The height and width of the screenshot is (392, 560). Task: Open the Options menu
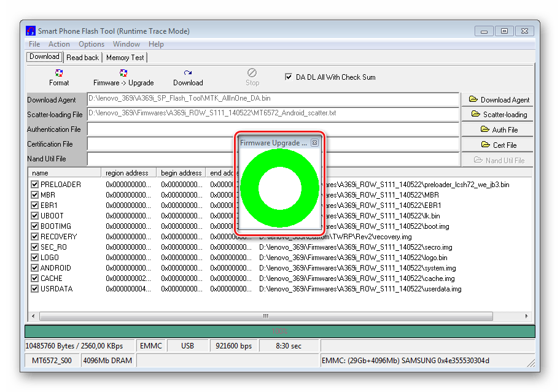tap(91, 44)
